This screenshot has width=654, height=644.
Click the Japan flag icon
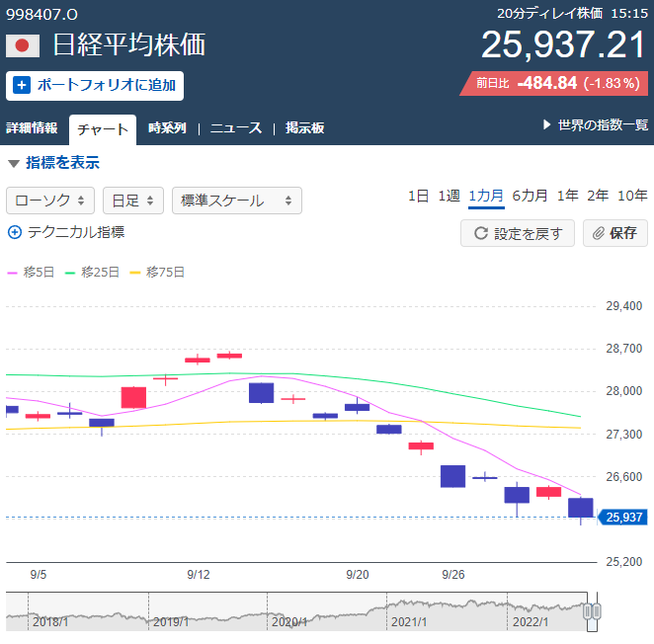coord(23,45)
